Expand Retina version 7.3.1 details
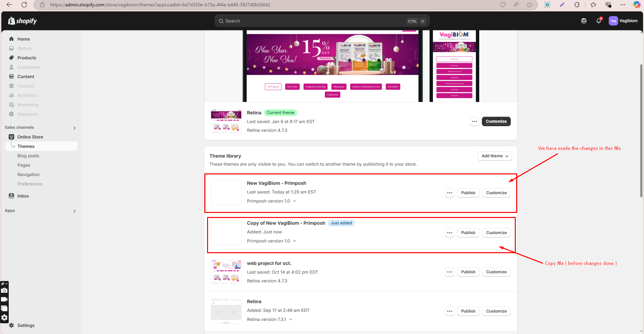 click(291, 320)
